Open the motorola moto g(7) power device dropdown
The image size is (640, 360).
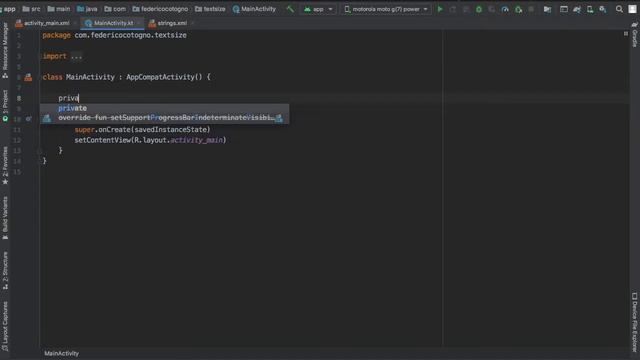pyautogui.click(x=386, y=9)
